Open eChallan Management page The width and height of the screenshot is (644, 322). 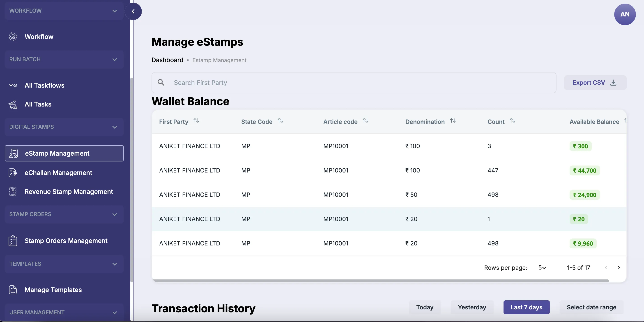pos(58,173)
